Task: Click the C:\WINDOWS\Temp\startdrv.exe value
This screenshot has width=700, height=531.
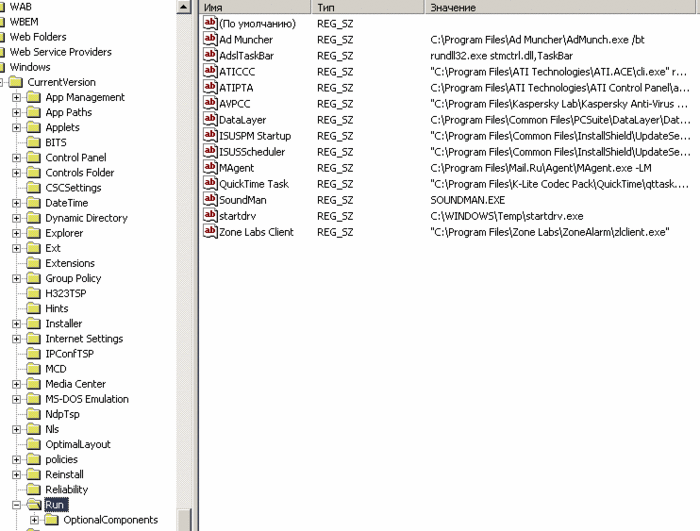Action: tap(507, 216)
